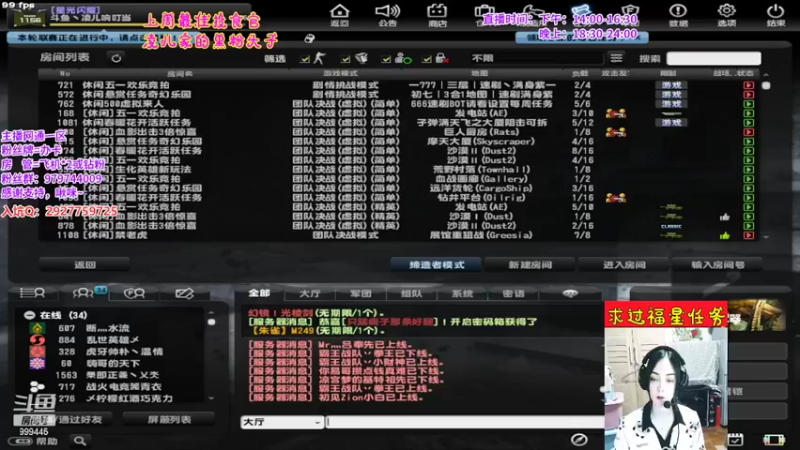Toggle the locked-room filter checkbox
Screen dimensions: 800x450
[427, 59]
